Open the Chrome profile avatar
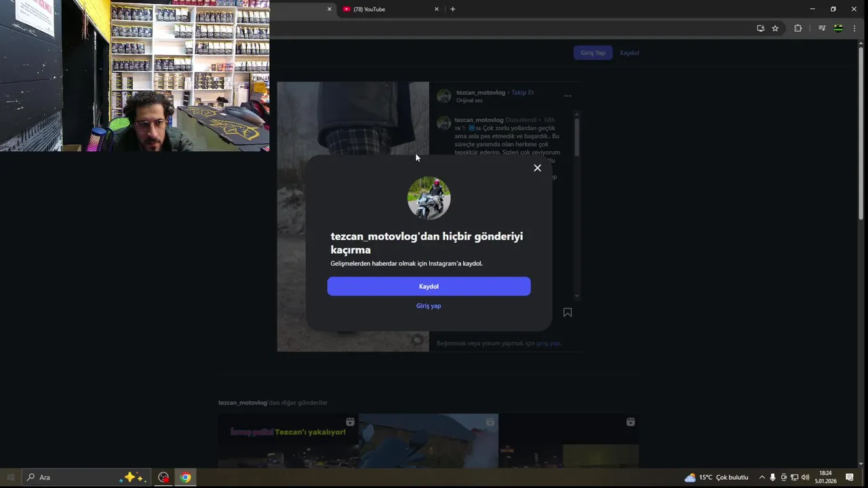The image size is (868, 488). pyautogui.click(x=838, y=28)
